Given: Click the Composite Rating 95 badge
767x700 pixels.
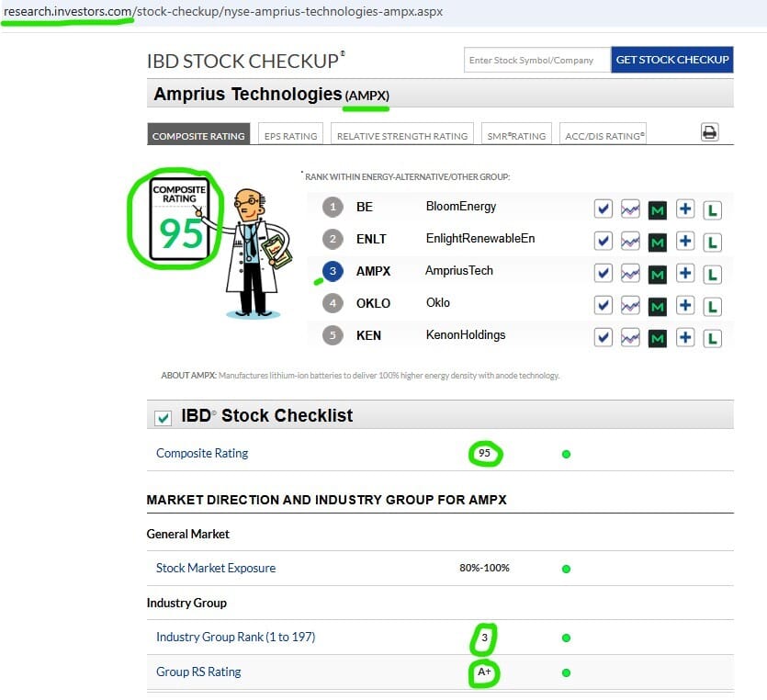Looking at the screenshot, I should point(179,218).
